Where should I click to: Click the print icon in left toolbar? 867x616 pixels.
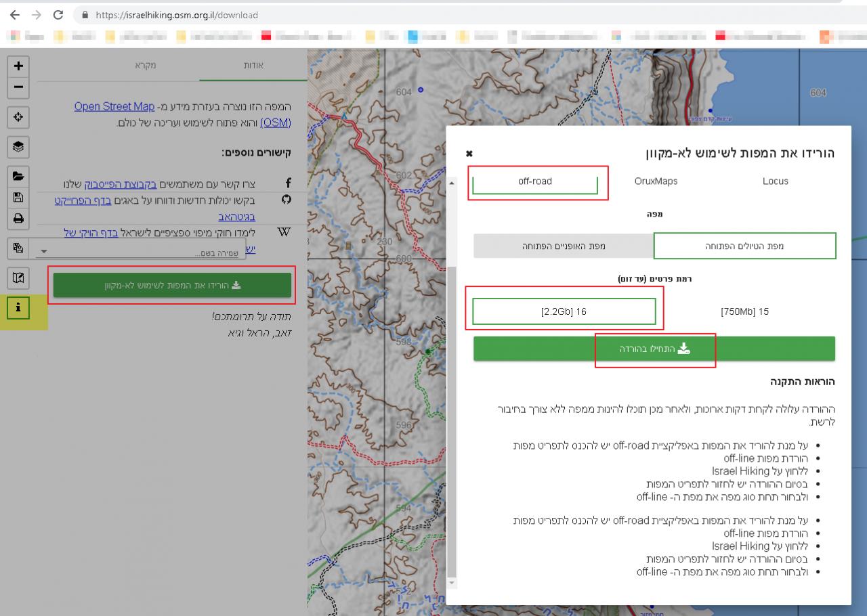coord(18,218)
